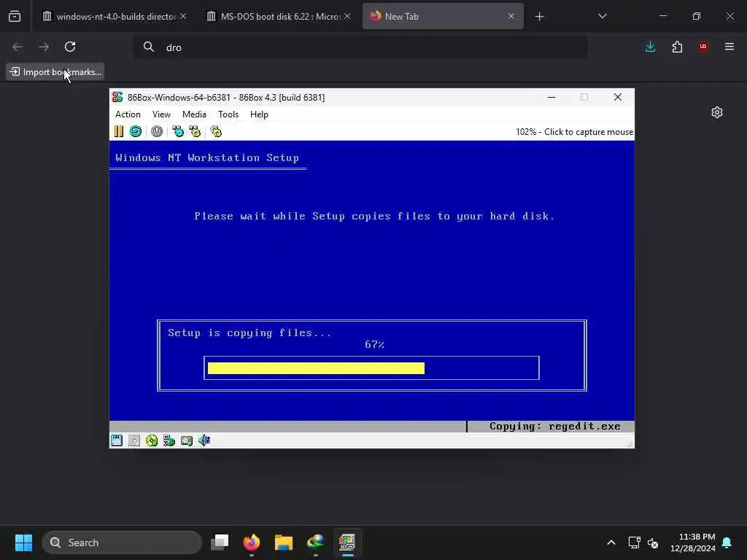Click Windows NT Workstation Setup heading
Screen dimensions: 747x560
(x=207, y=157)
